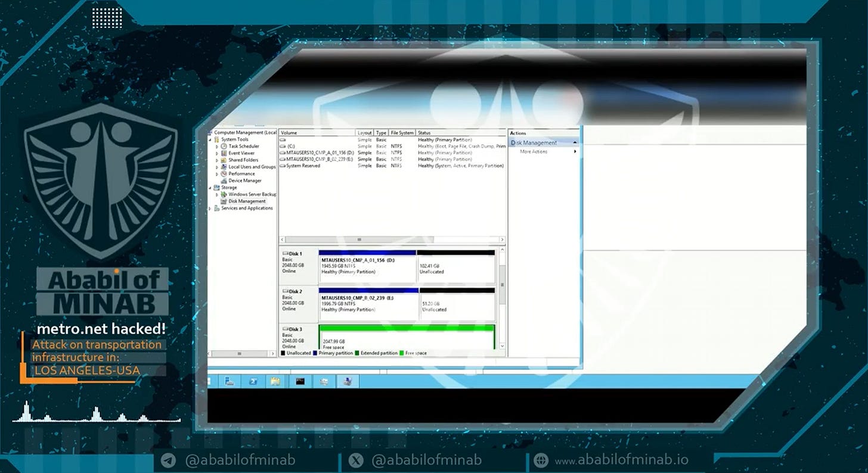Click drive icon of the (C:) volume
The height and width of the screenshot is (473, 868).
coord(283,146)
